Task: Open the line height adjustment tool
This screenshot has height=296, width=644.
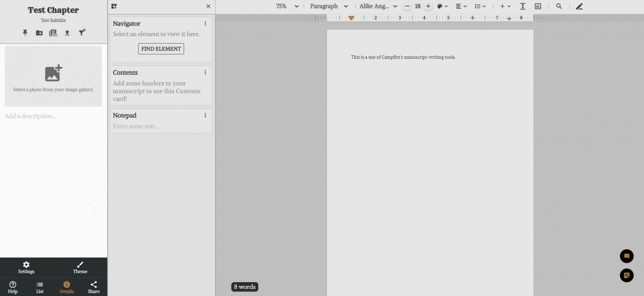Action: tap(480, 6)
